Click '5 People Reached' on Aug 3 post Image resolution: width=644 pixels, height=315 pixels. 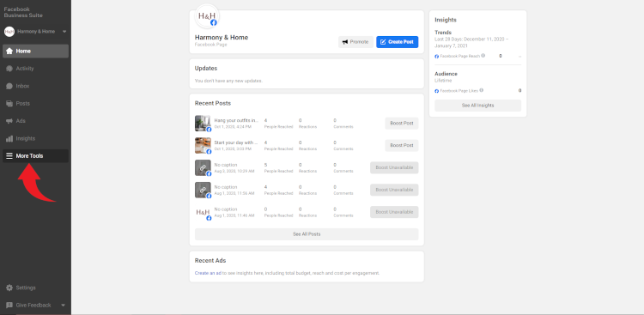click(278, 167)
